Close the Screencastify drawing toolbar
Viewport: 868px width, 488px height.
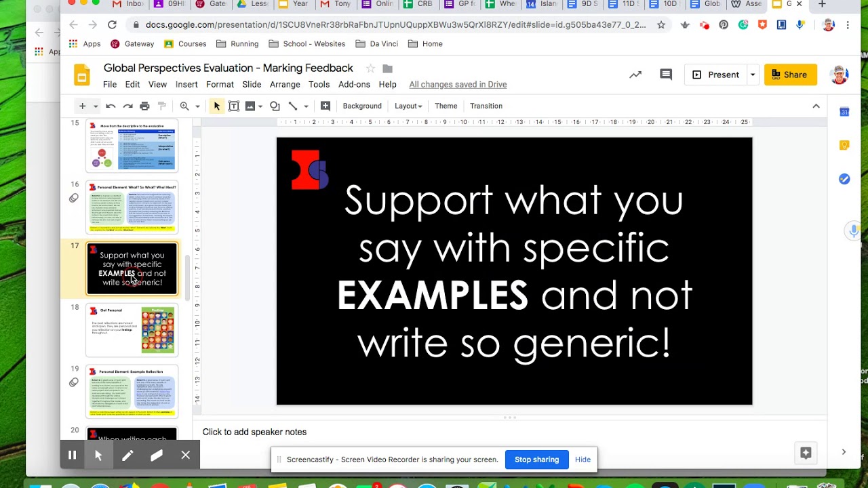point(186,455)
